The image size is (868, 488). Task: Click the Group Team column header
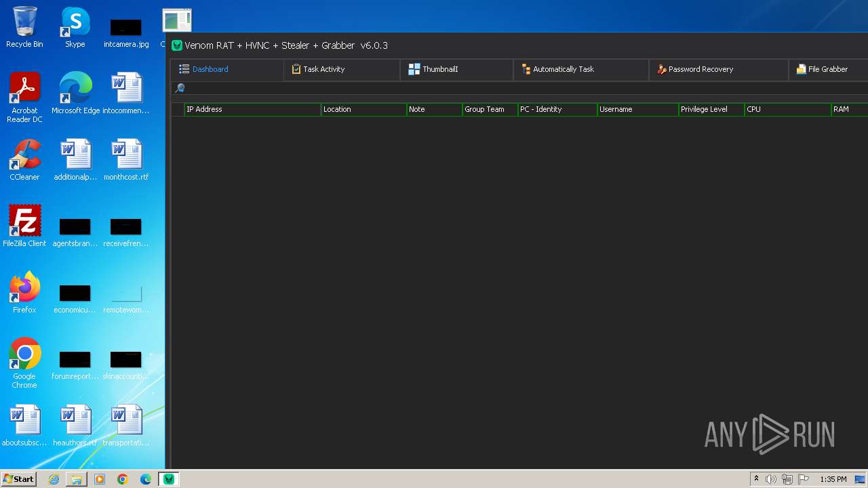point(490,109)
